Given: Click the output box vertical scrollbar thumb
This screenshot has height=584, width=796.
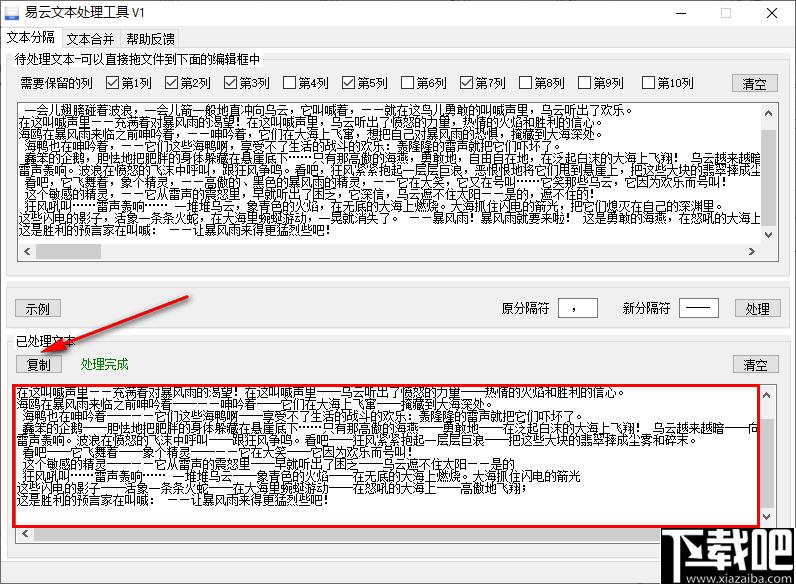Looking at the screenshot, I should [767, 463].
